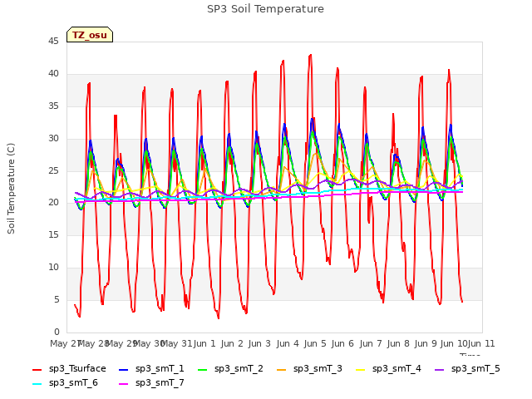The image size is (532, 399).
Task: Click the Jun 11 x-axis tick label
Action: [481, 343]
